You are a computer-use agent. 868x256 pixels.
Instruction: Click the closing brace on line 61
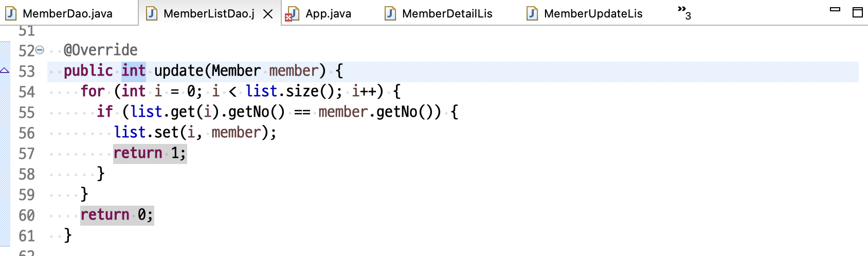click(68, 235)
